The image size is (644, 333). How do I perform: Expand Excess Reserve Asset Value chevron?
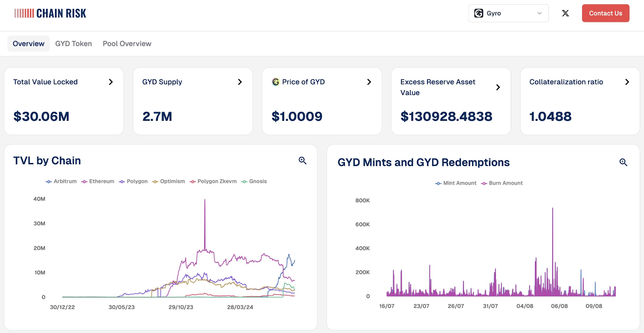498,87
